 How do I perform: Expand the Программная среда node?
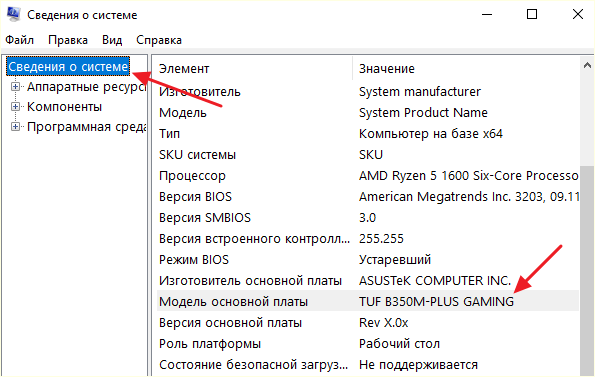tap(15, 127)
